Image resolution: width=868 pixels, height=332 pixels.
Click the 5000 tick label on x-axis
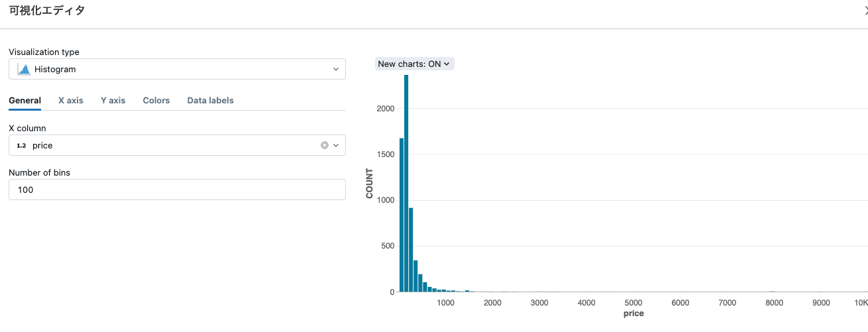click(633, 303)
